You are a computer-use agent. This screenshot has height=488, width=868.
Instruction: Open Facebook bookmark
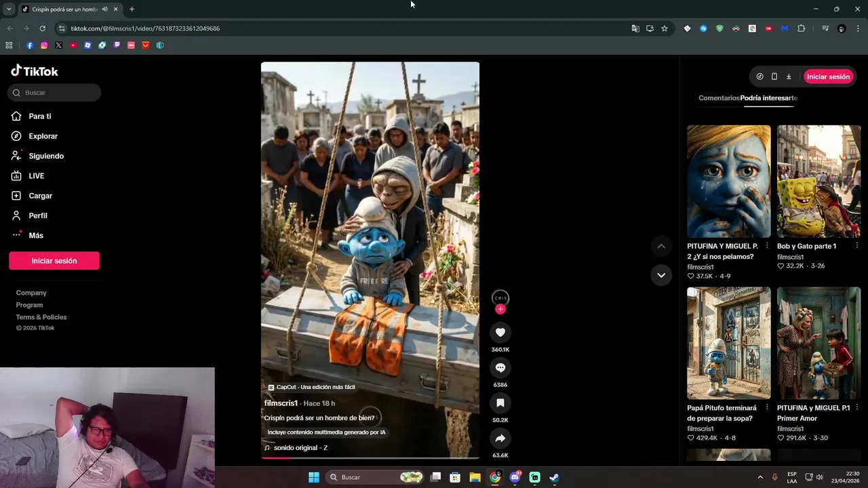(30, 45)
